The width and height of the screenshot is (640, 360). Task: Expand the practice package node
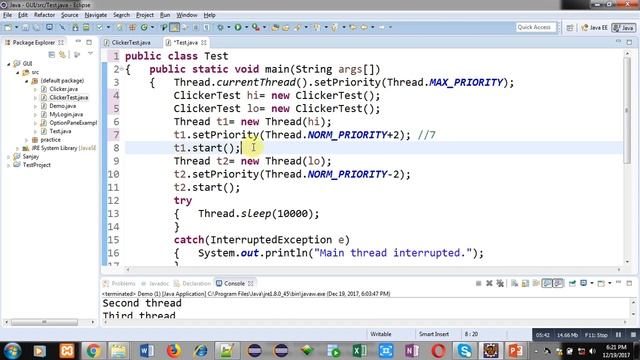click(x=27, y=140)
